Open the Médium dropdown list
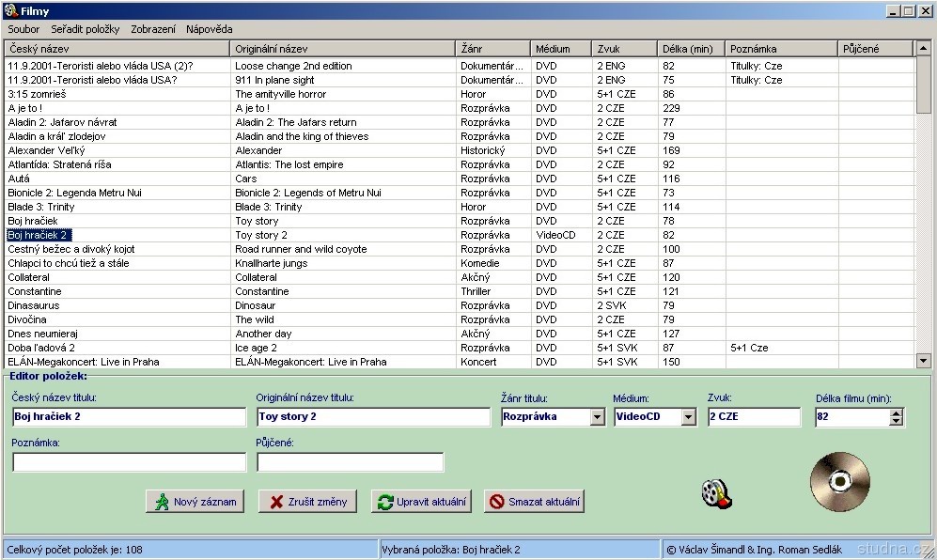This screenshot has width=937, height=560. pyautogui.click(x=688, y=417)
